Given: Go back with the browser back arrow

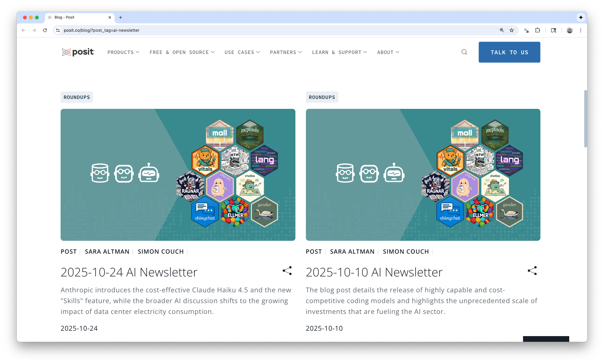Looking at the screenshot, I should 23,30.
